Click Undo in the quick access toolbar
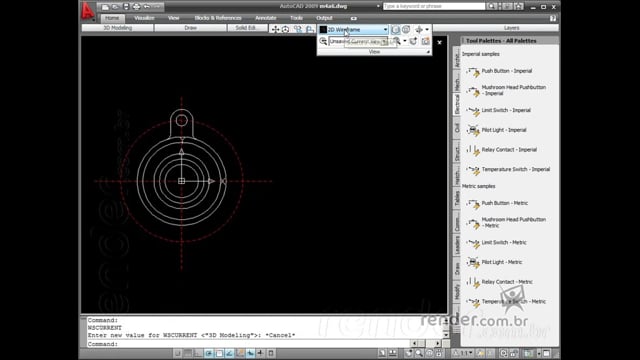The width and height of the screenshot is (640, 360). [147, 7]
